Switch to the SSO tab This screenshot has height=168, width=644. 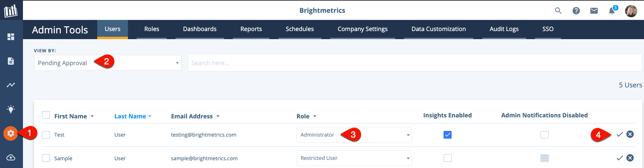point(548,29)
